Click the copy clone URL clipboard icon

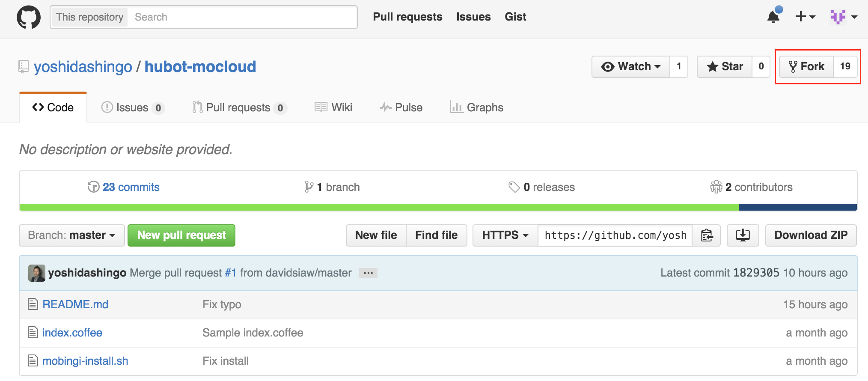pos(707,235)
